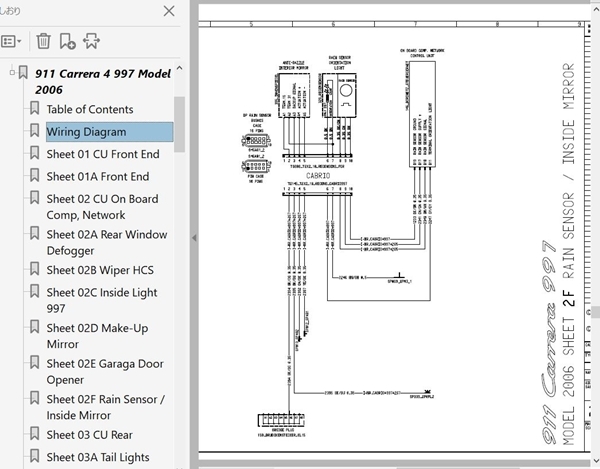Viewport: 600px width, 469px height.
Task: Delete the selected bookmark with trash icon
Action: tap(43, 41)
